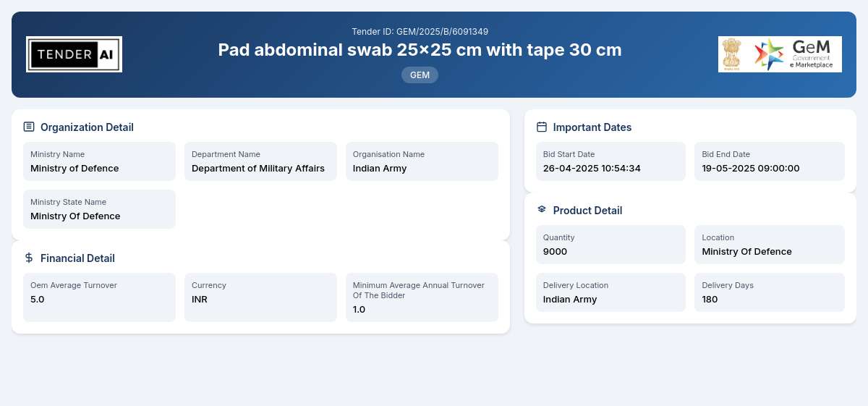Click the Important Dates calendar icon
Image resolution: width=868 pixels, height=406 pixels.
point(542,127)
